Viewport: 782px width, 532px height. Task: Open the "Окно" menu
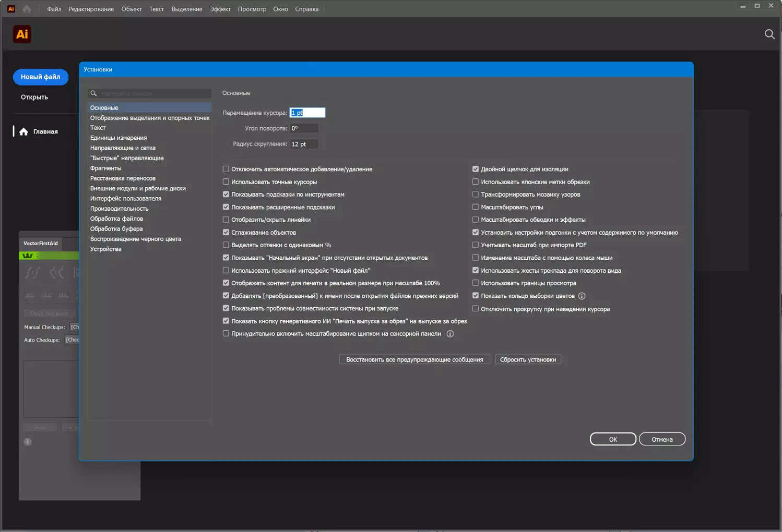click(x=280, y=9)
